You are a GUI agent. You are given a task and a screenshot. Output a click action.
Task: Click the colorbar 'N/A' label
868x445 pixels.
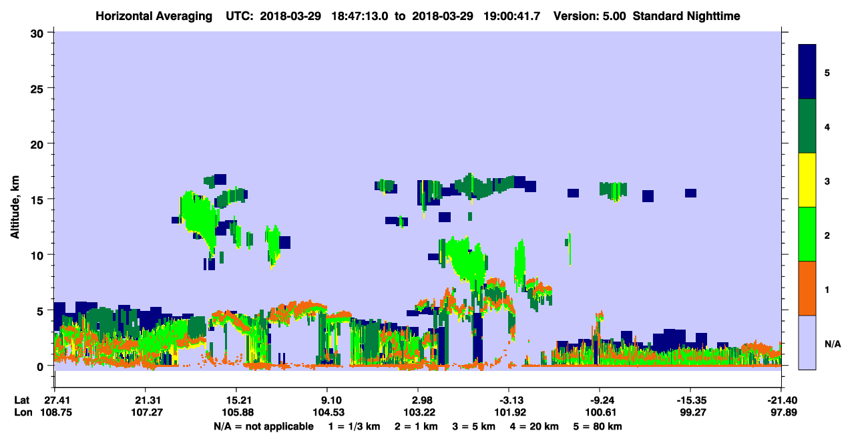click(x=832, y=344)
